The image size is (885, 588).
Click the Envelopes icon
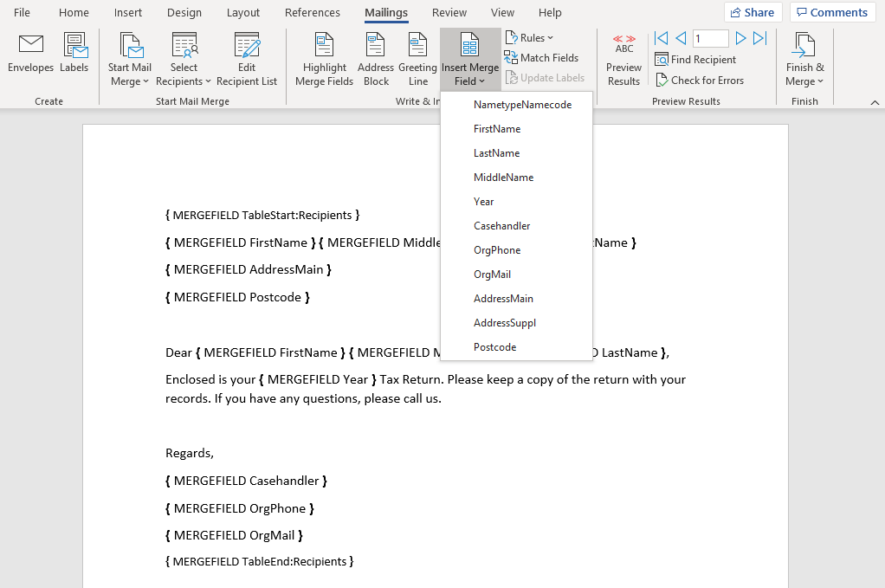[31, 45]
